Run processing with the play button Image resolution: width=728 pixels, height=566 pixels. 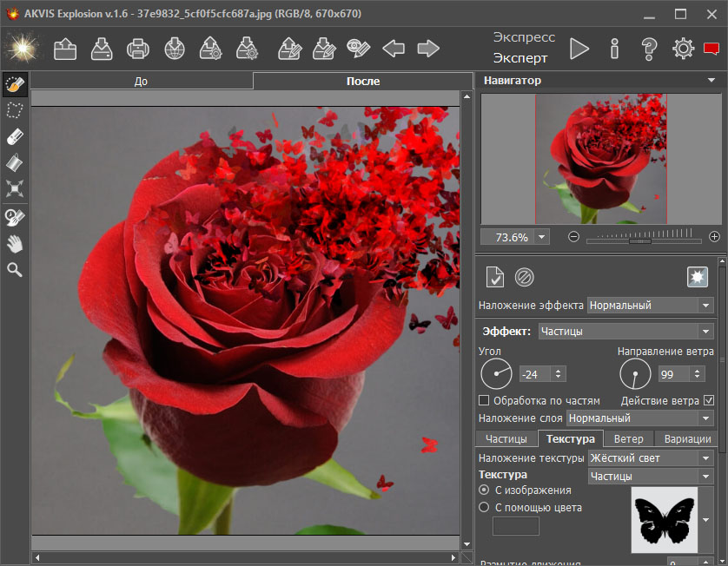click(x=579, y=49)
